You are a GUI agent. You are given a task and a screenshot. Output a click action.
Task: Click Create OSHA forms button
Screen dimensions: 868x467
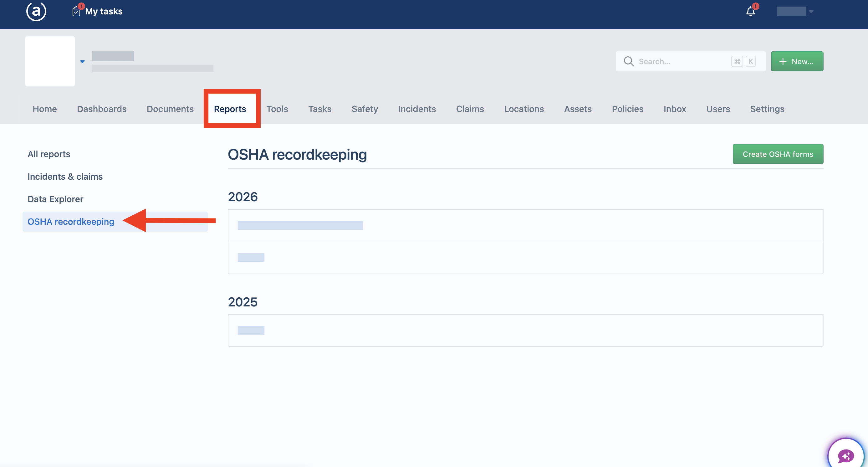point(778,154)
